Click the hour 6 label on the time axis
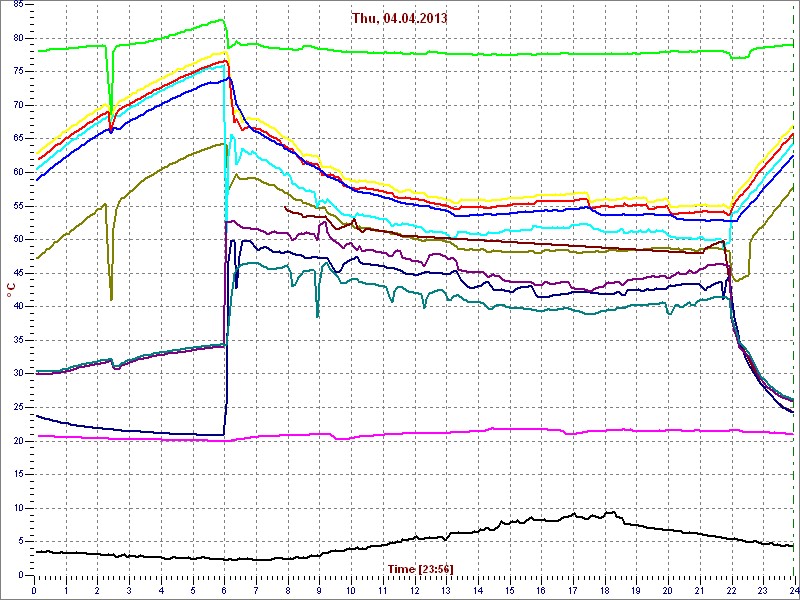This screenshot has height=600, width=800. [225, 590]
